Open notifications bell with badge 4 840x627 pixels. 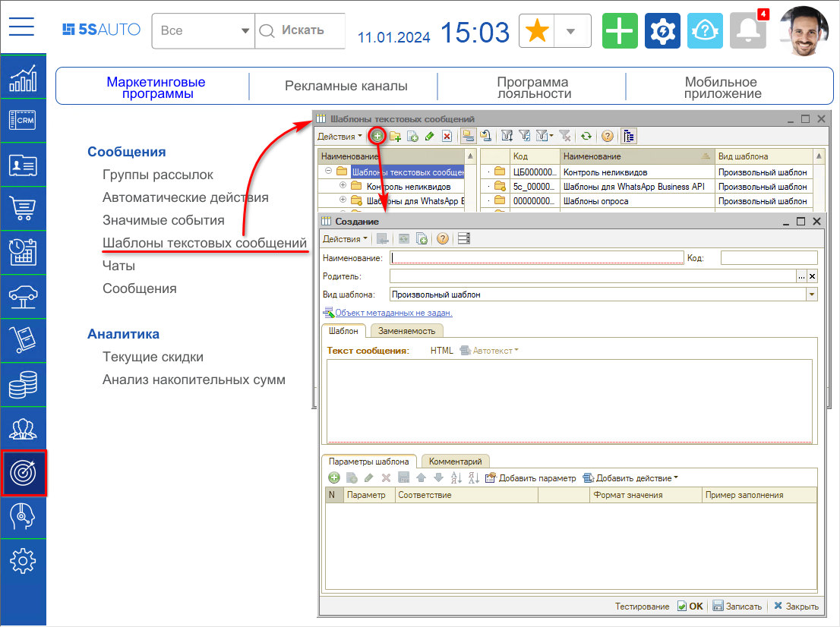748,30
